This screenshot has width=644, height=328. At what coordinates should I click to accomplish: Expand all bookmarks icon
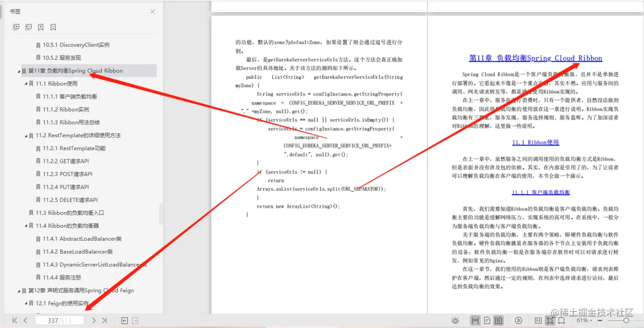(16, 27)
